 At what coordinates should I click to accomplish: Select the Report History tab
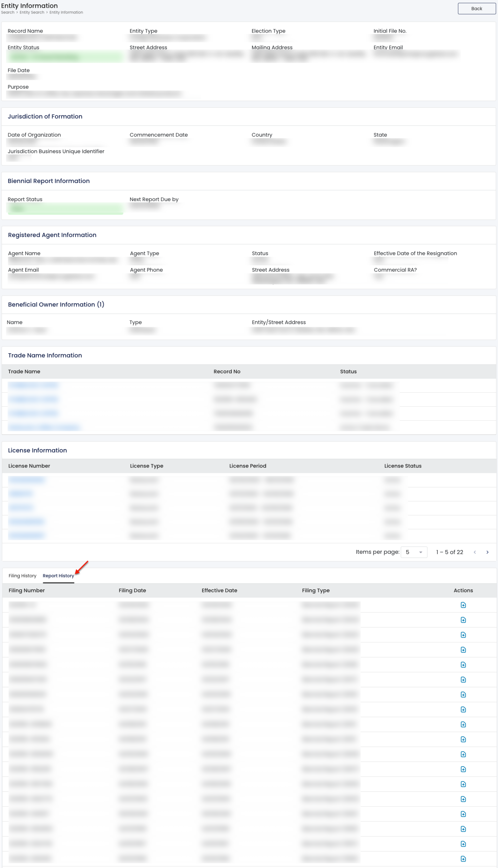point(58,576)
